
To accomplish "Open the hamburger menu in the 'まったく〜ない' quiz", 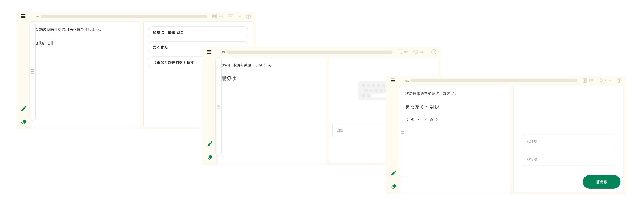I will click(x=393, y=81).
